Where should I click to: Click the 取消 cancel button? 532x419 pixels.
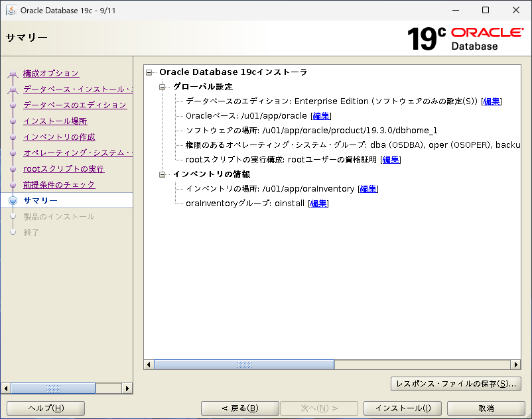tap(486, 408)
